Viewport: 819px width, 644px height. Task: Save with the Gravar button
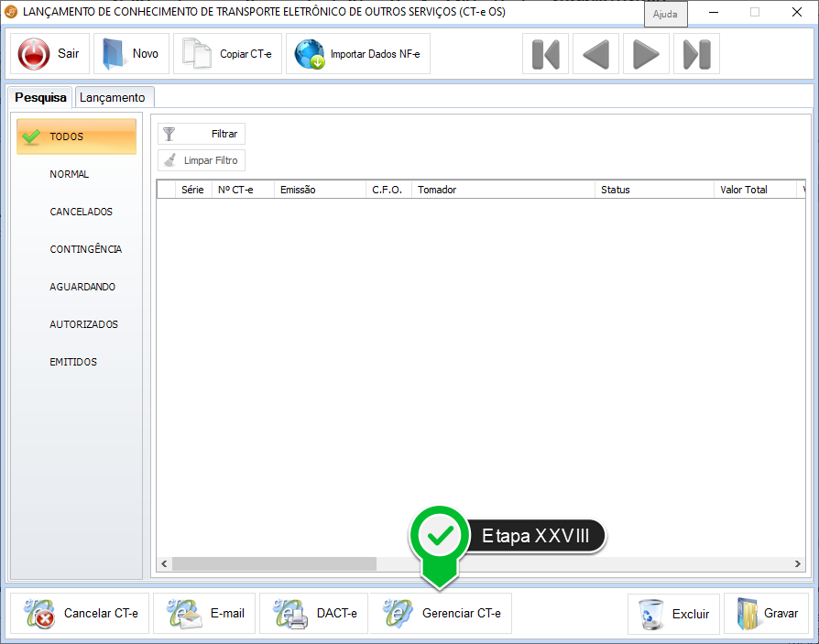click(x=766, y=614)
